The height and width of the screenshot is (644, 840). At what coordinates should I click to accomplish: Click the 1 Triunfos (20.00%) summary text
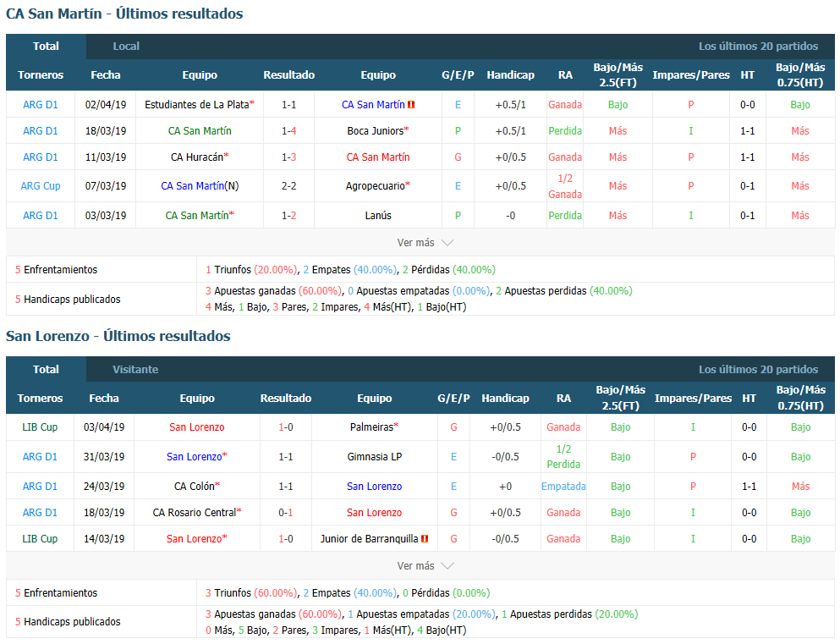tap(251, 270)
